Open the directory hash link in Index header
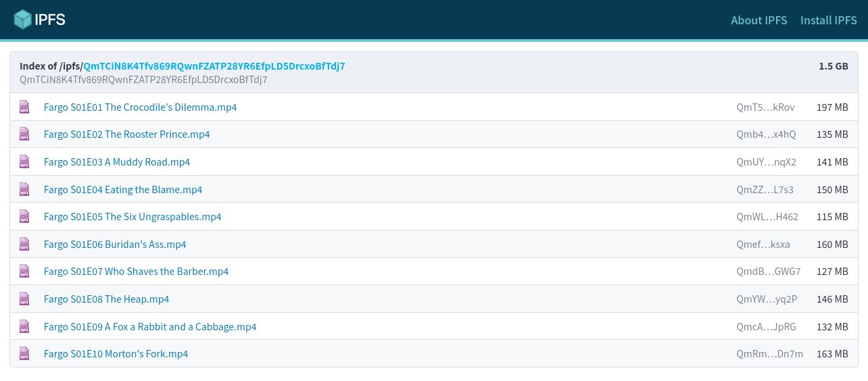Screen dimensions: 868x381 (x=214, y=66)
